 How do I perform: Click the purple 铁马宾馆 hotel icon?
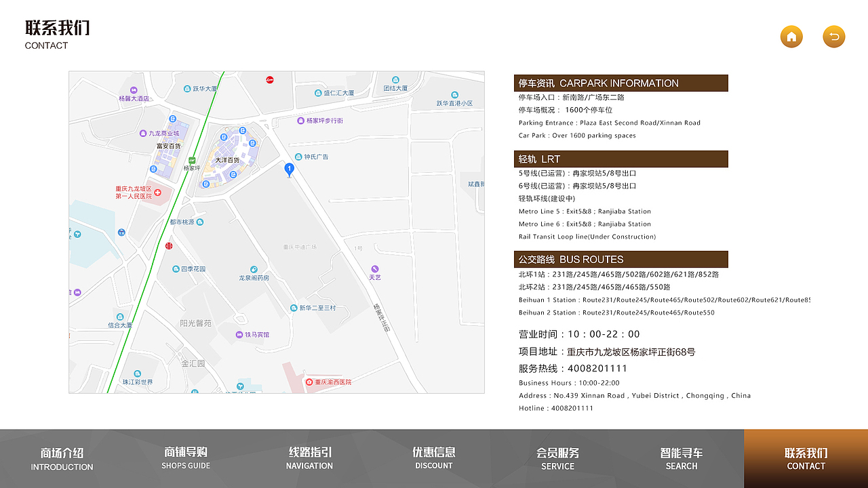point(239,334)
